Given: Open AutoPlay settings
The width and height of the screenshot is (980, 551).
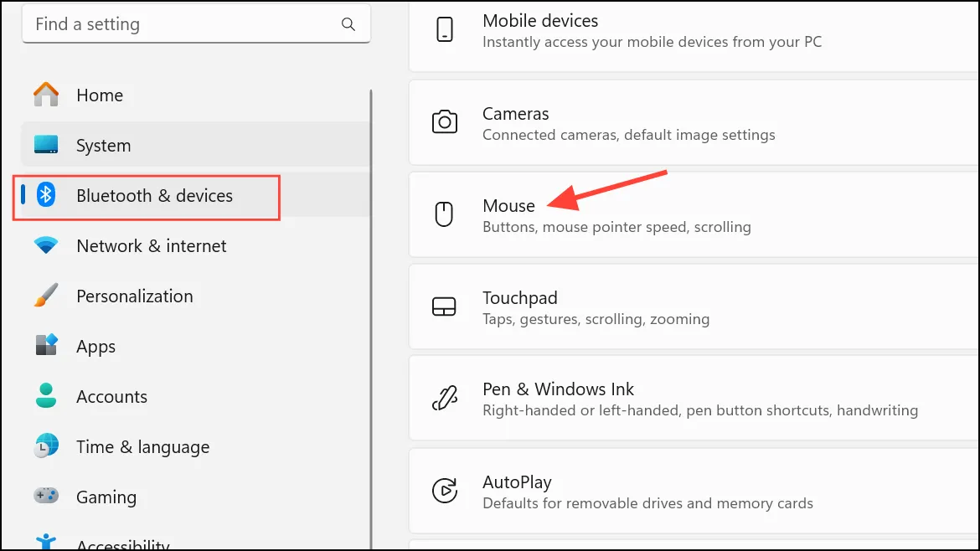Looking at the screenshot, I should click(694, 491).
